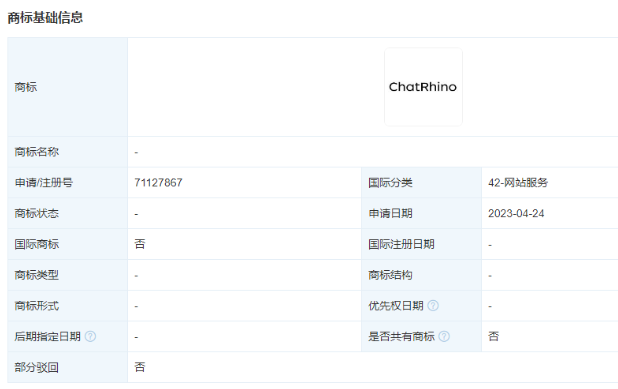Click help icon next to 是否共有商标

click(x=444, y=337)
